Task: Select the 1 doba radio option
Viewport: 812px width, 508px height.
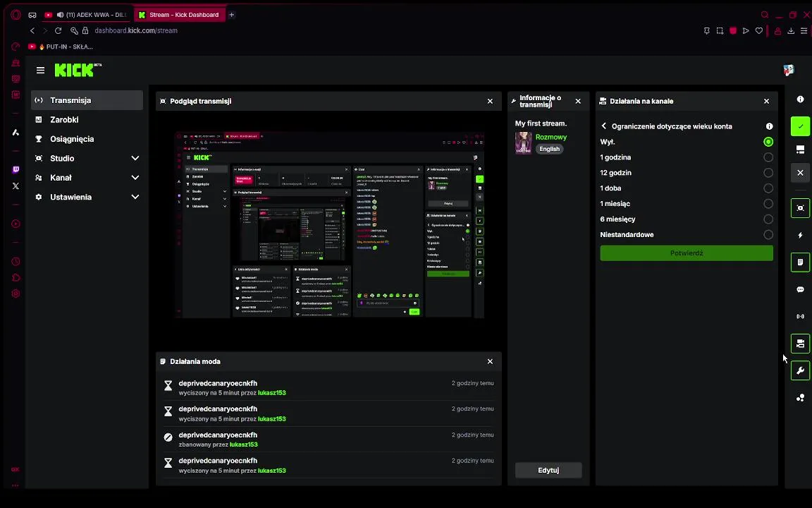Action: [x=768, y=188]
